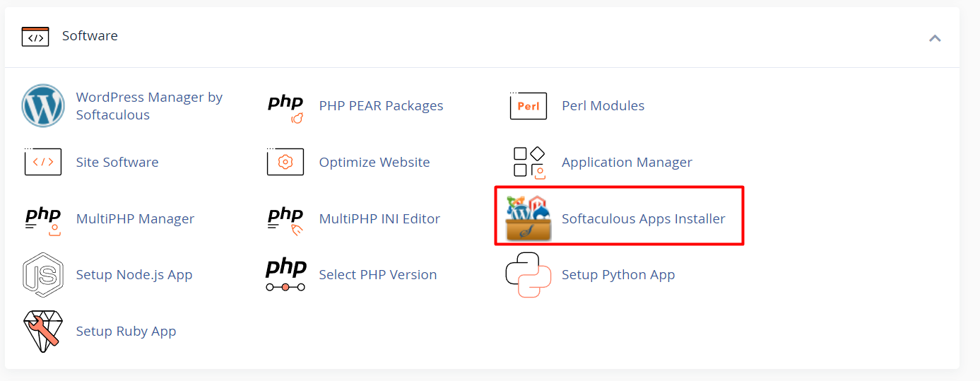
Task: Click the Software section header icon
Action: pyautogui.click(x=35, y=36)
